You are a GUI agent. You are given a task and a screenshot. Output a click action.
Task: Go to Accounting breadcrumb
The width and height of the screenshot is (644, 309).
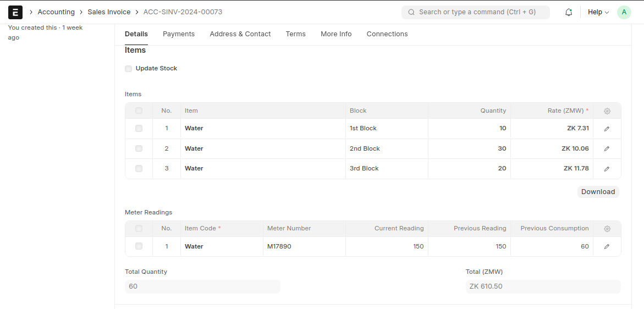pyautogui.click(x=56, y=12)
